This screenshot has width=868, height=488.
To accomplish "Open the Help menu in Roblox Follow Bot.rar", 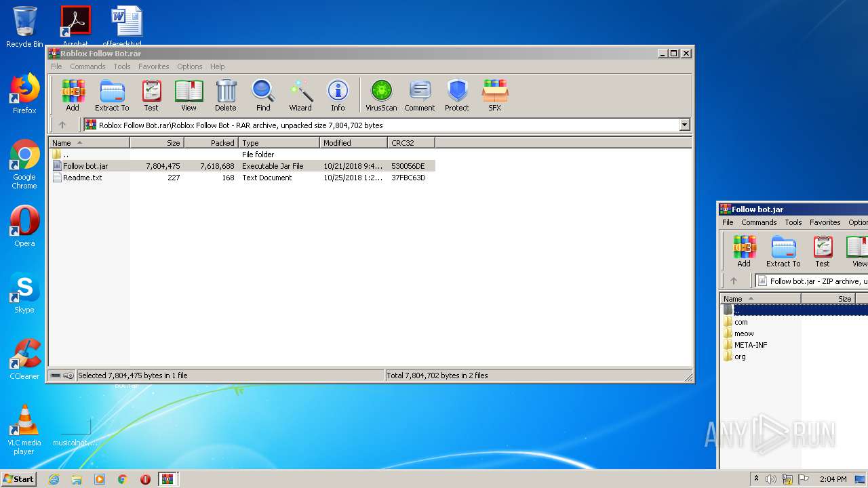I will tap(217, 66).
